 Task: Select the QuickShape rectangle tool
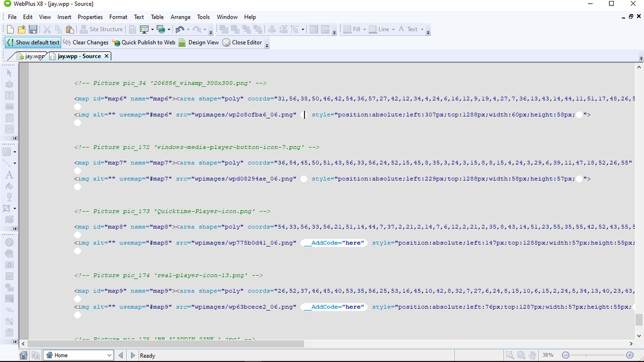tap(7, 152)
